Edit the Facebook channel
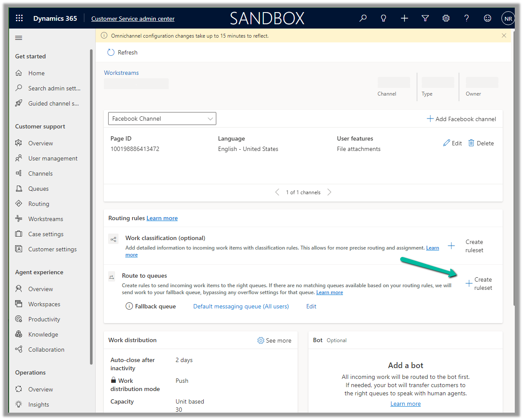The width and height of the screenshot is (523, 420). point(452,143)
